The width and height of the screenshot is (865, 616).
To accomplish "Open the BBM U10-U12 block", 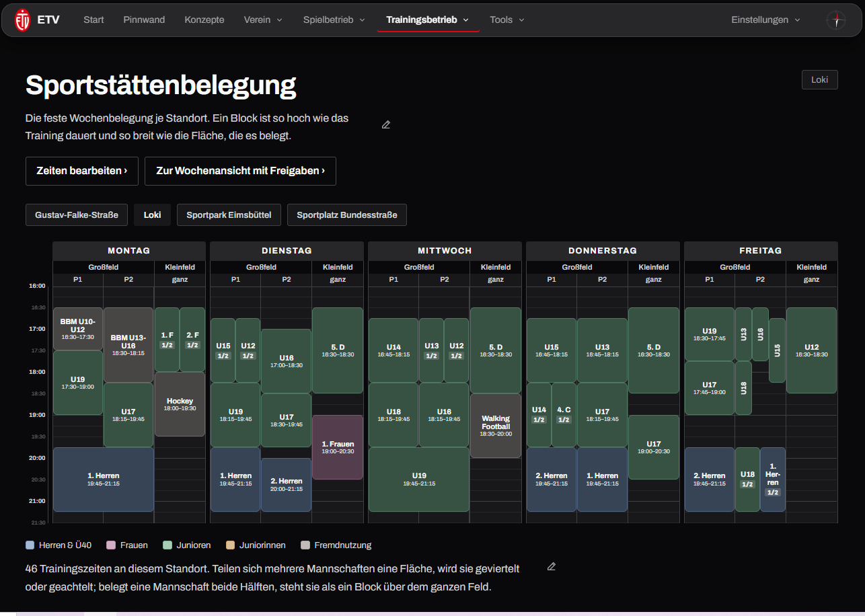I will click(x=78, y=329).
